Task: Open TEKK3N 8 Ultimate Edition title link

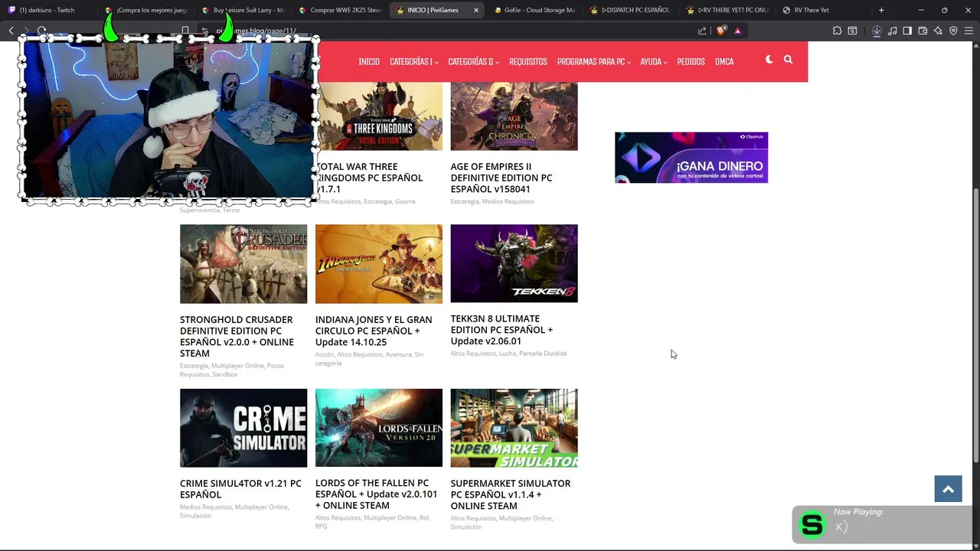Action: point(501,330)
